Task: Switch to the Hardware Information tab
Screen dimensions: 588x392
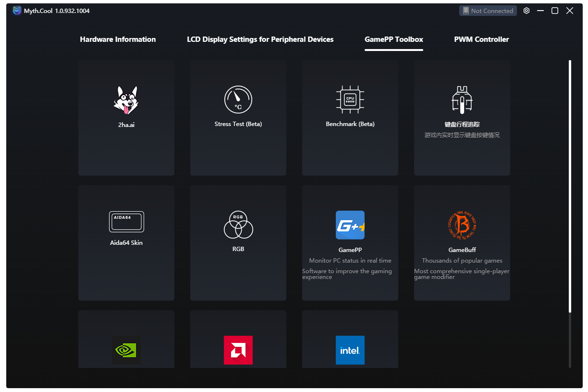Action: point(118,39)
